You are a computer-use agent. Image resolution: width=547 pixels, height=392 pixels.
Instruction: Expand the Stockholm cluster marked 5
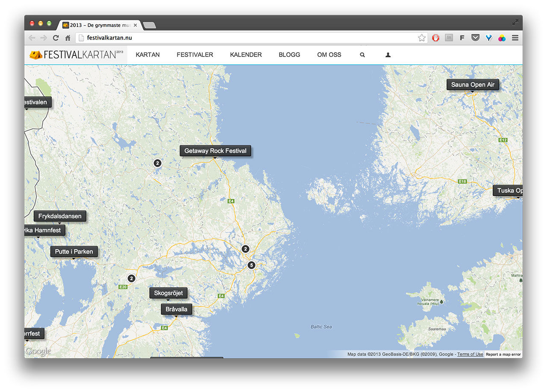[251, 265]
